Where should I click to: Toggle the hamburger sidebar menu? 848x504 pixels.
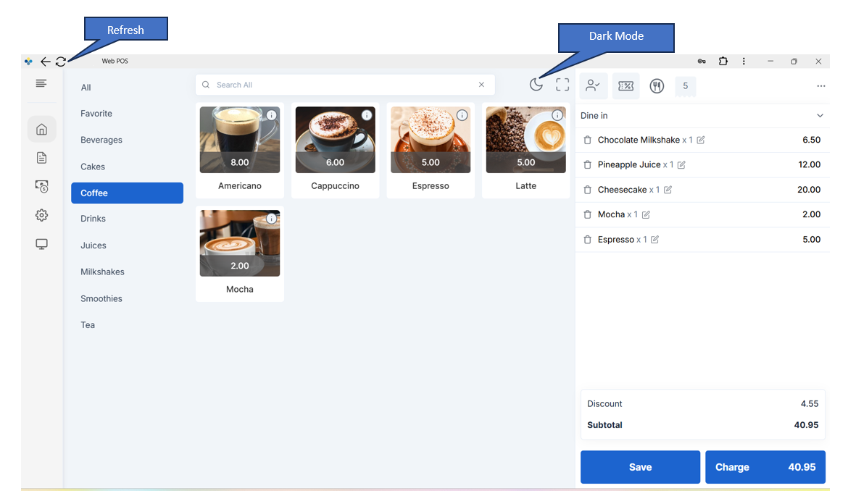pos(41,84)
